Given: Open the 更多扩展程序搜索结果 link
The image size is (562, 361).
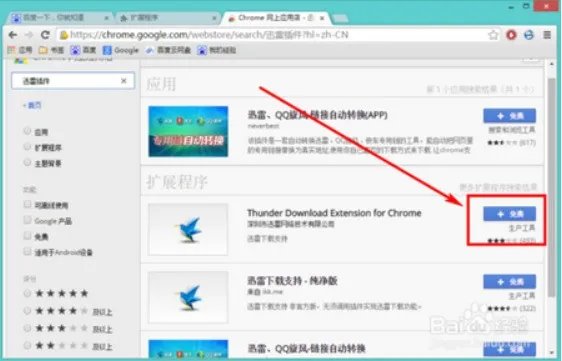Looking at the screenshot, I should [498, 187].
